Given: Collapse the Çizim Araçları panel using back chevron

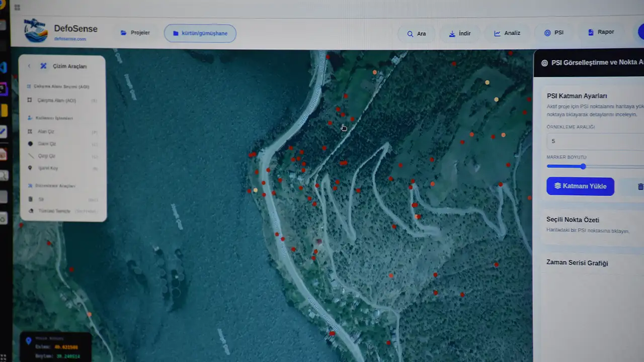Looking at the screenshot, I should pyautogui.click(x=29, y=66).
